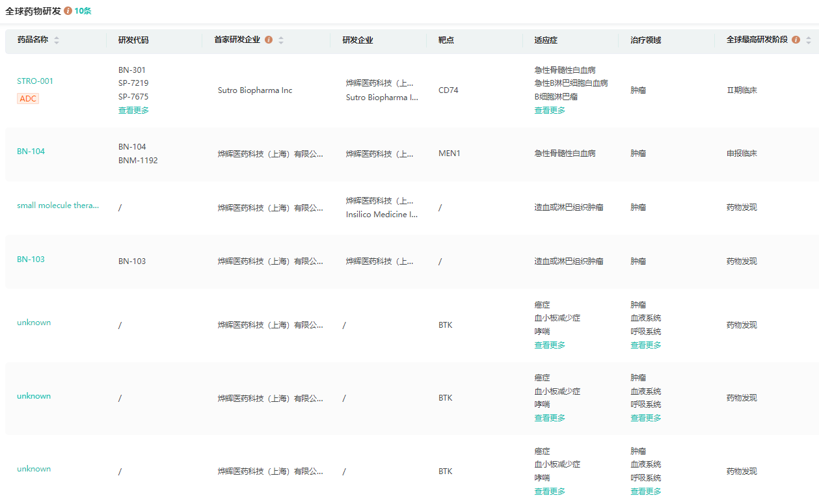
Task: Click the 研发代码 column header
Action: click(133, 40)
